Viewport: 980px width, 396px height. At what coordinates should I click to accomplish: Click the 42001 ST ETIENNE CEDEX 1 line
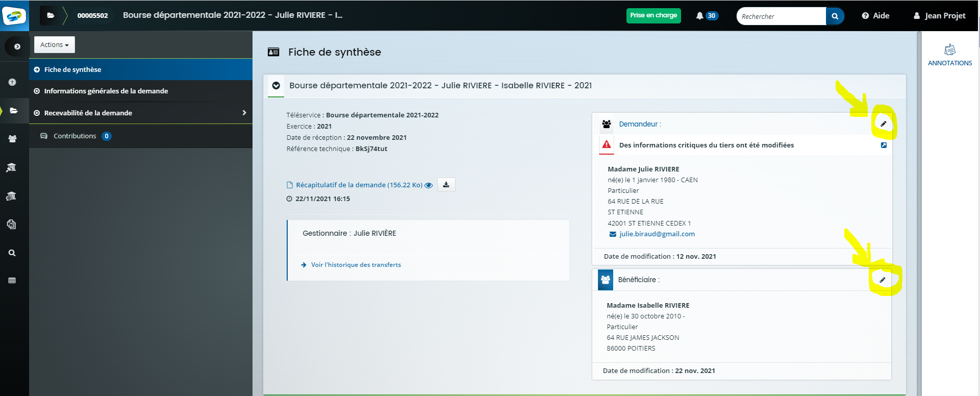tap(649, 224)
